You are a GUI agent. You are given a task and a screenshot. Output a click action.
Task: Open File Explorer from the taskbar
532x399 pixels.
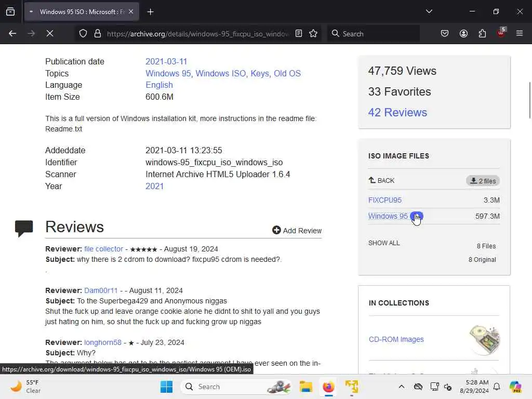[305, 387]
